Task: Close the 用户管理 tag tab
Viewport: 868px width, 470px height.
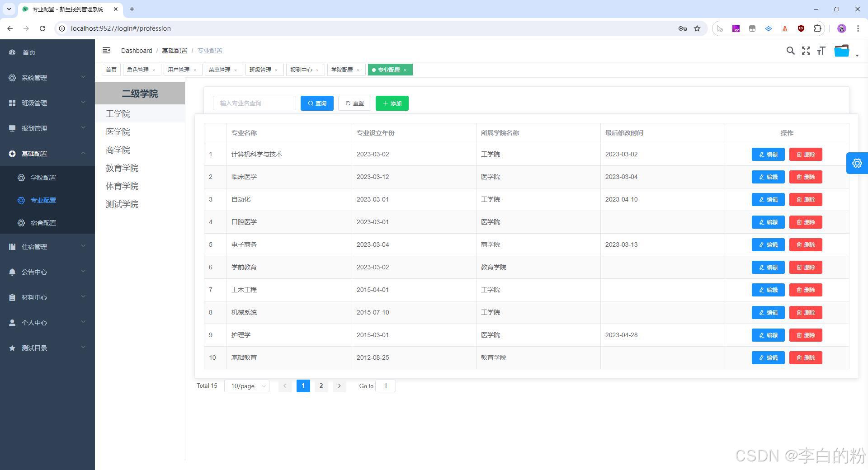Action: click(x=195, y=70)
